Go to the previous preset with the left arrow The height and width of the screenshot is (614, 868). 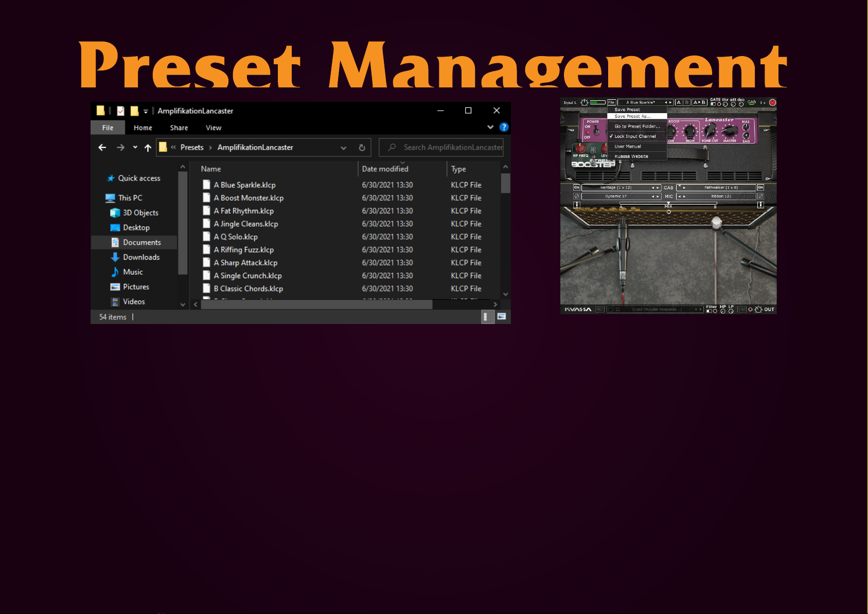pyautogui.click(x=666, y=102)
